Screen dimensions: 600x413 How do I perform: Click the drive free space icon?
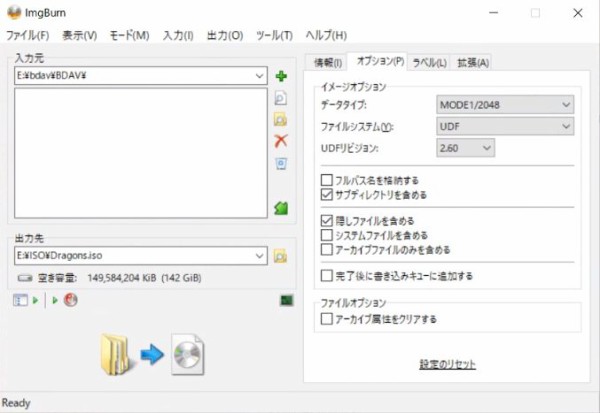click(x=25, y=278)
